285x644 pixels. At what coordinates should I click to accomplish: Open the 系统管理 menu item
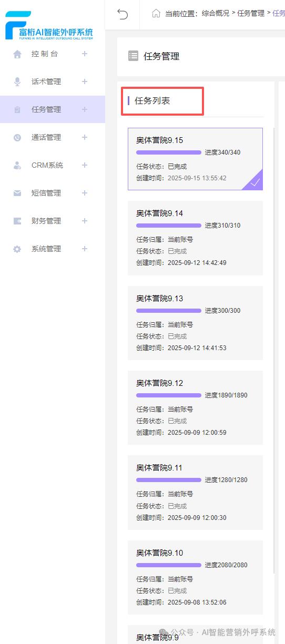click(53, 249)
